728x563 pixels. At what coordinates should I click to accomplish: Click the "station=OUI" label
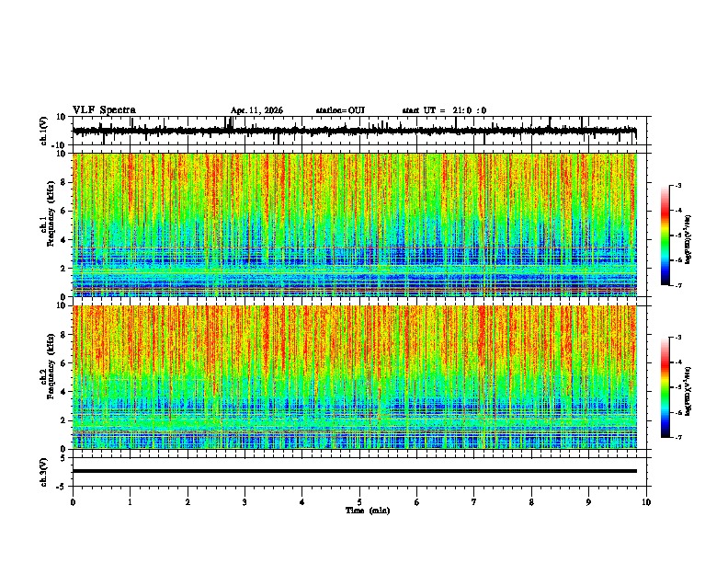340,110
